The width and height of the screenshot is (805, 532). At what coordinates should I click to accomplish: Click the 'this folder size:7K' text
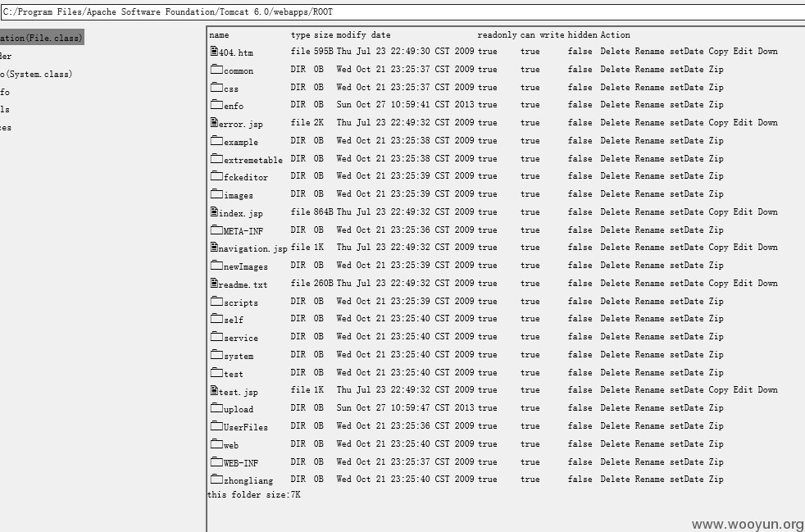[x=253, y=495]
